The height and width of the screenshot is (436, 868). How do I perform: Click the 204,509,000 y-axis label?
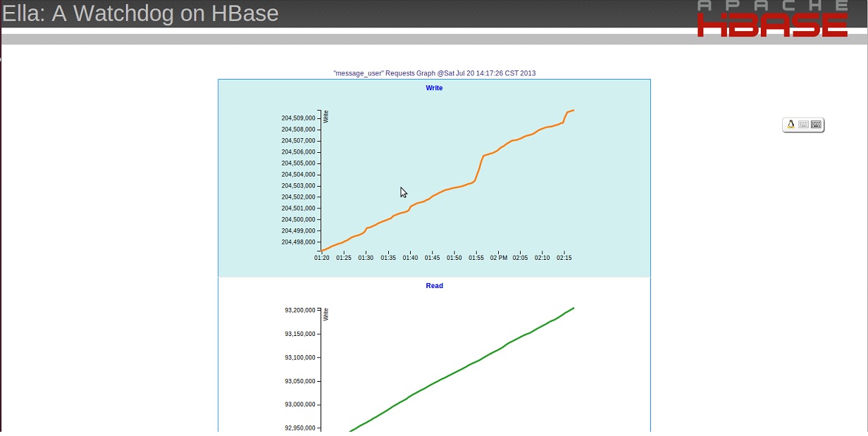[298, 118]
